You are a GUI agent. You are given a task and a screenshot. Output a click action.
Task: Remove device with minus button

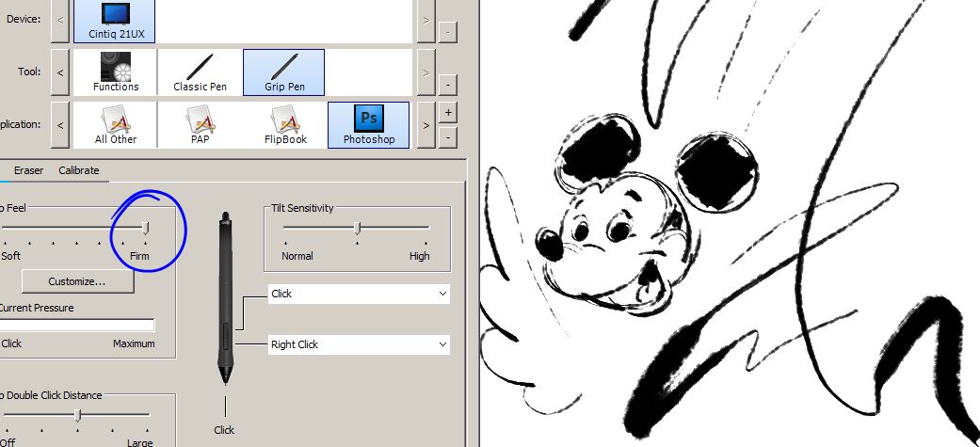click(447, 32)
